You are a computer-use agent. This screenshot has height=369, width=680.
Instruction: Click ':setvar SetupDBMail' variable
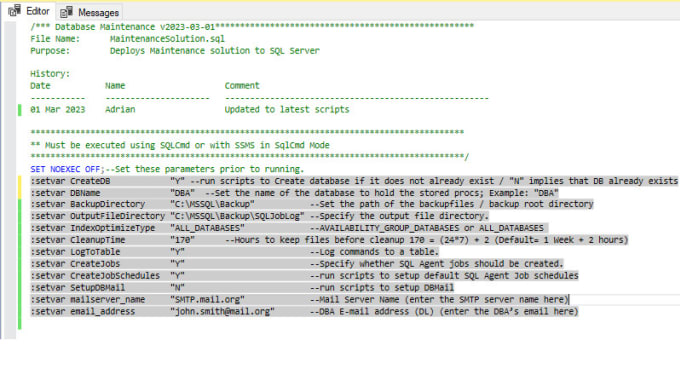(78, 287)
